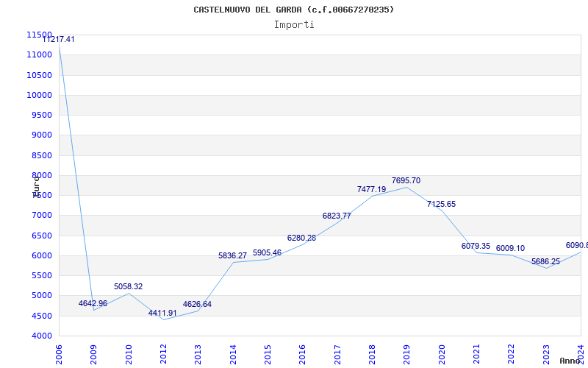Click the 9000 y-axis tick label

[x=41, y=135]
